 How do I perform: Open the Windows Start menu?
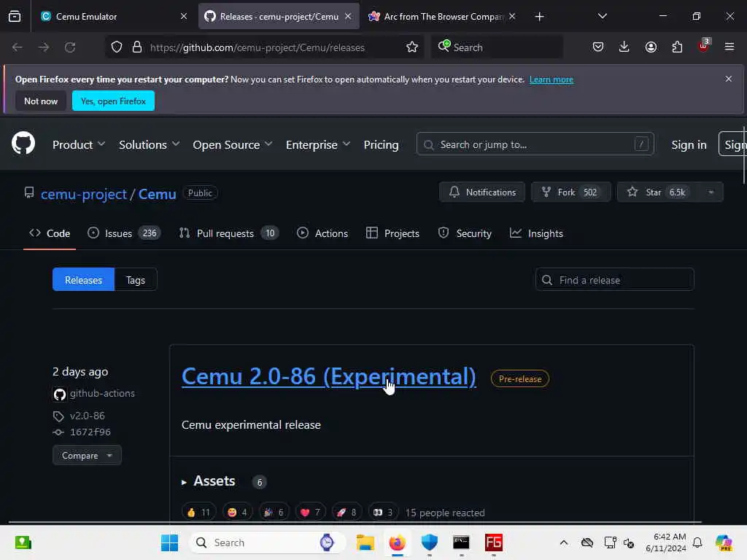tap(169, 542)
